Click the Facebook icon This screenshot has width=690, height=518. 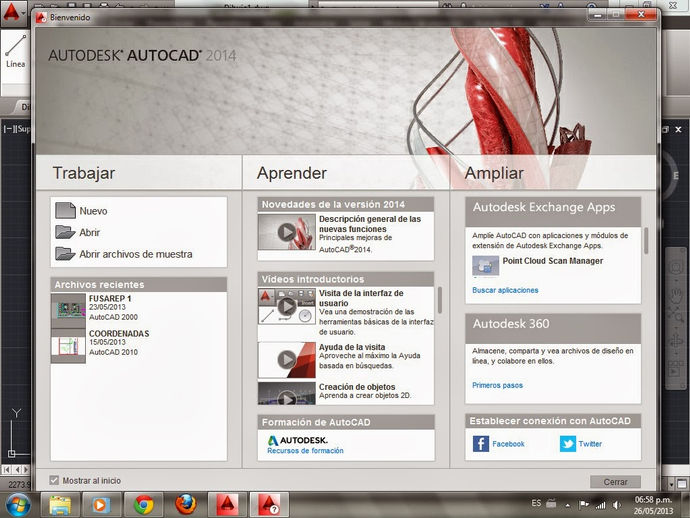481,444
